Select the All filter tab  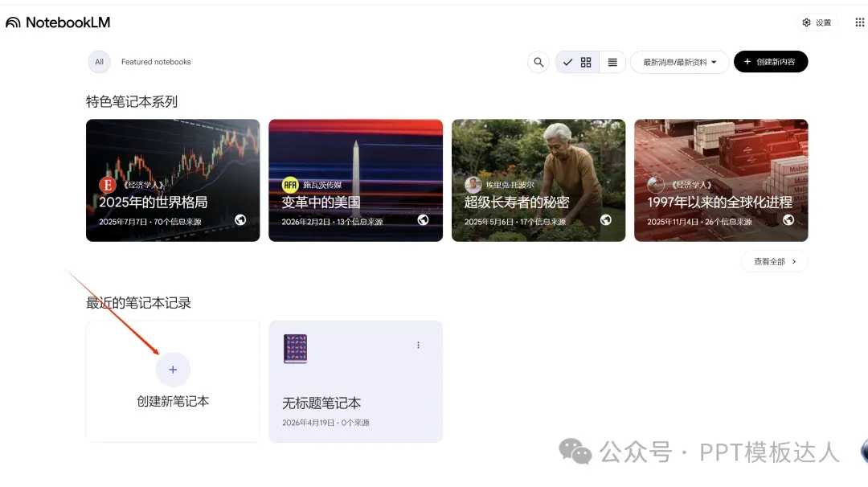click(99, 62)
